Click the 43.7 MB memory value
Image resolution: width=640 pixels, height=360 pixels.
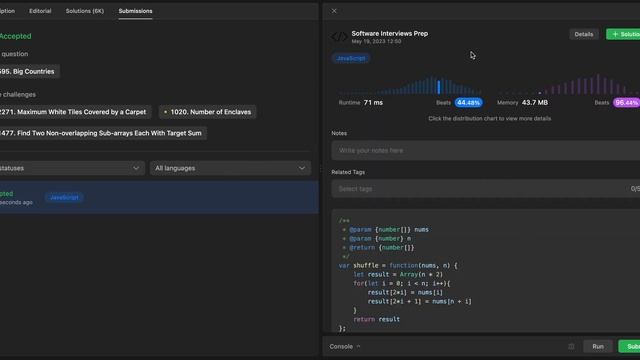click(535, 102)
